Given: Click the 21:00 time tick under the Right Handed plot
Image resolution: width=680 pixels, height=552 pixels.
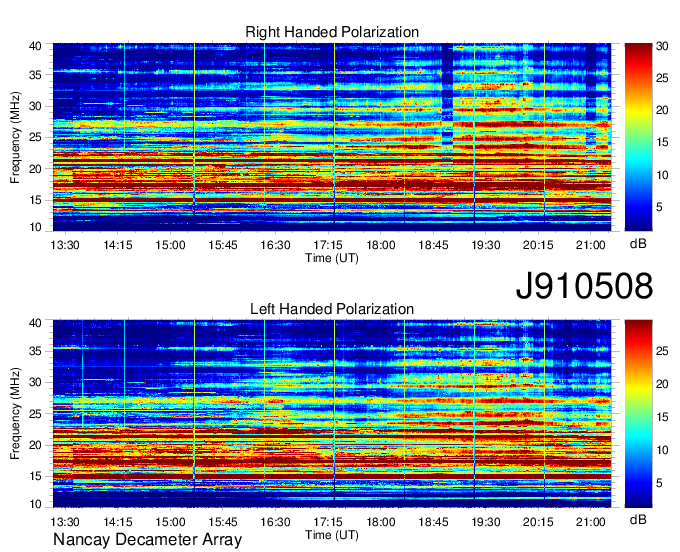Looking at the screenshot, I should pos(591,245).
